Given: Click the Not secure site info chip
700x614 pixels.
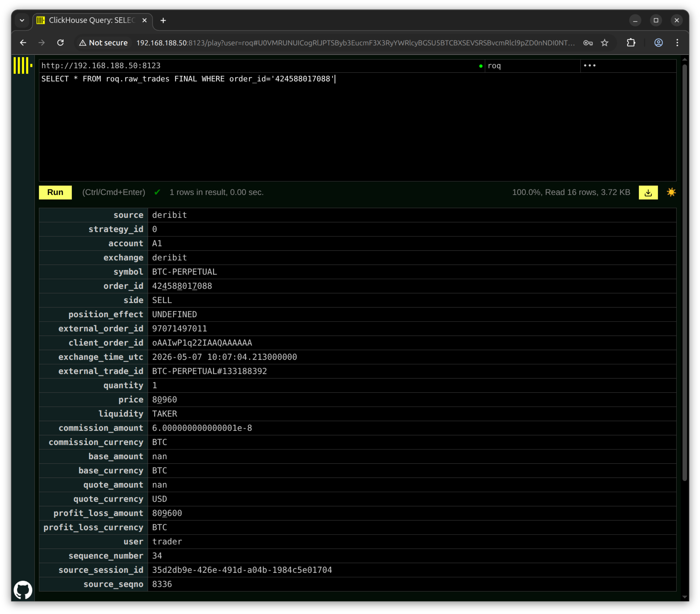Looking at the screenshot, I should click(x=103, y=43).
